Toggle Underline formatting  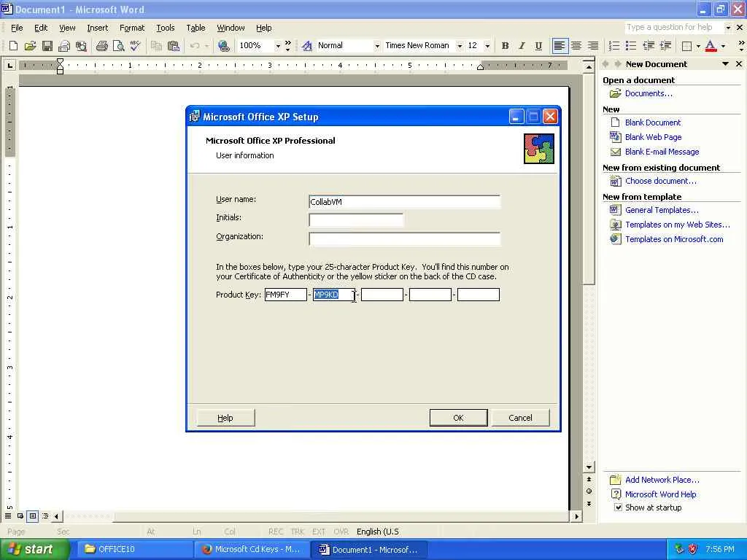[x=538, y=46]
